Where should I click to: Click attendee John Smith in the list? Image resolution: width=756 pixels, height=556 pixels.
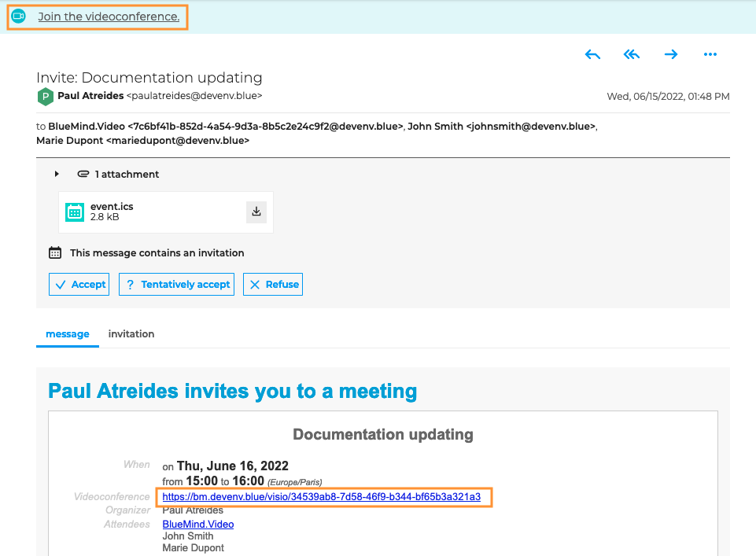187,536
